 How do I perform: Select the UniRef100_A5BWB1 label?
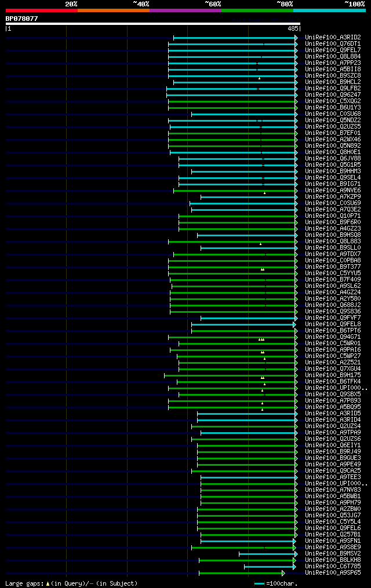pyautogui.click(x=333, y=496)
